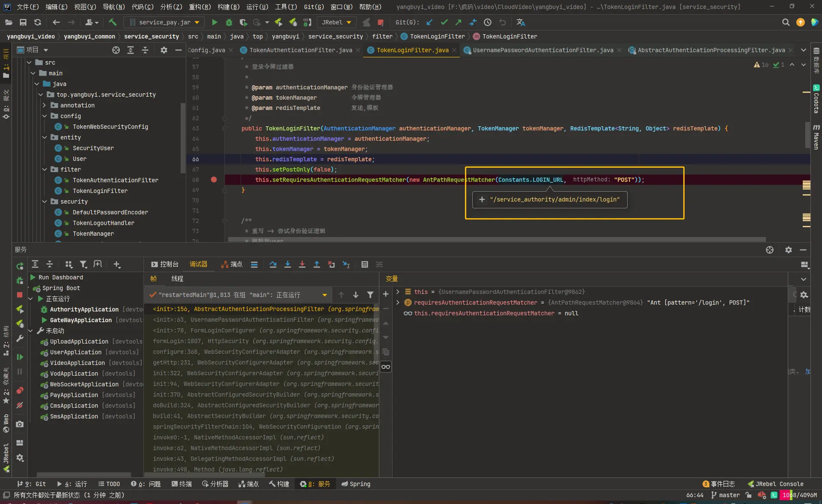Click Show Execution Point lines icon
This screenshot has height=504, width=822.
254,264
